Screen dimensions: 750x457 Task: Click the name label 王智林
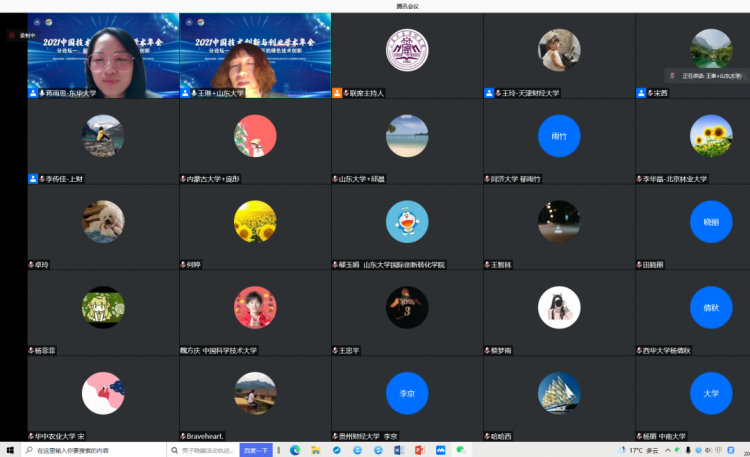click(501, 265)
